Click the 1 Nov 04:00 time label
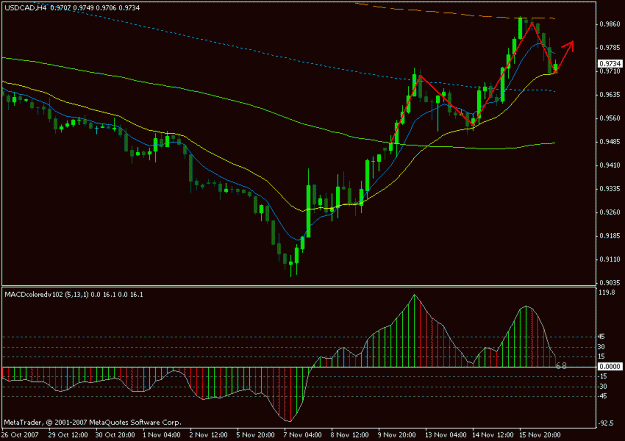 tap(161, 435)
